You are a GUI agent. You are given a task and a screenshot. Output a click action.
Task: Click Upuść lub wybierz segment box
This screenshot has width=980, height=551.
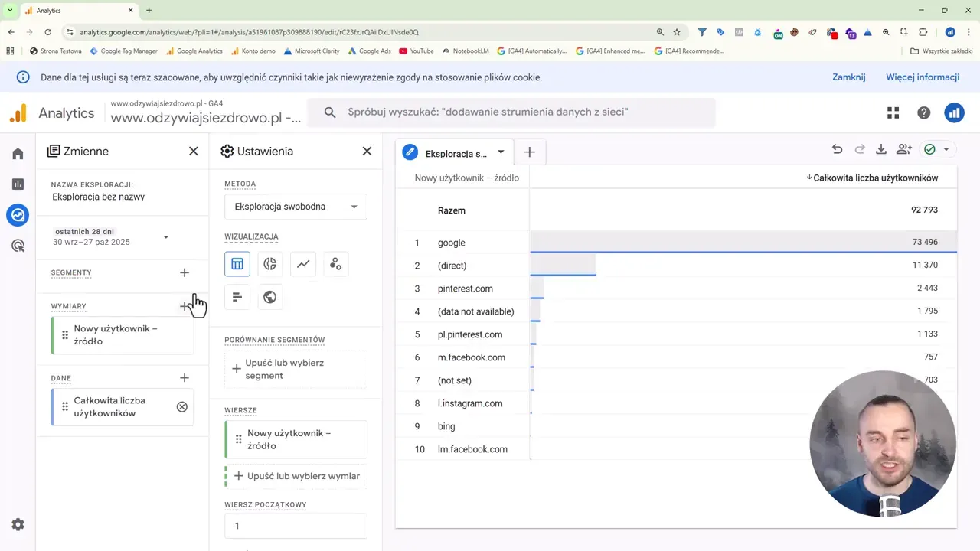tap(296, 369)
